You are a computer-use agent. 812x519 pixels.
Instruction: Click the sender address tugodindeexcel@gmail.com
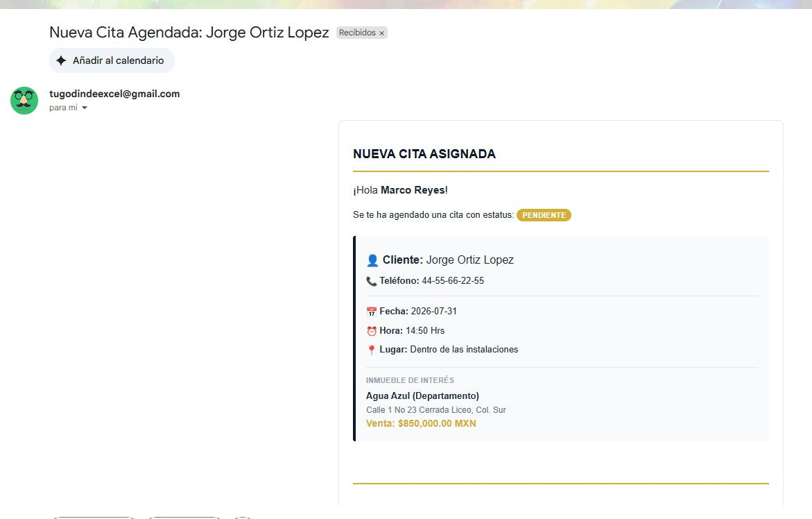point(114,94)
